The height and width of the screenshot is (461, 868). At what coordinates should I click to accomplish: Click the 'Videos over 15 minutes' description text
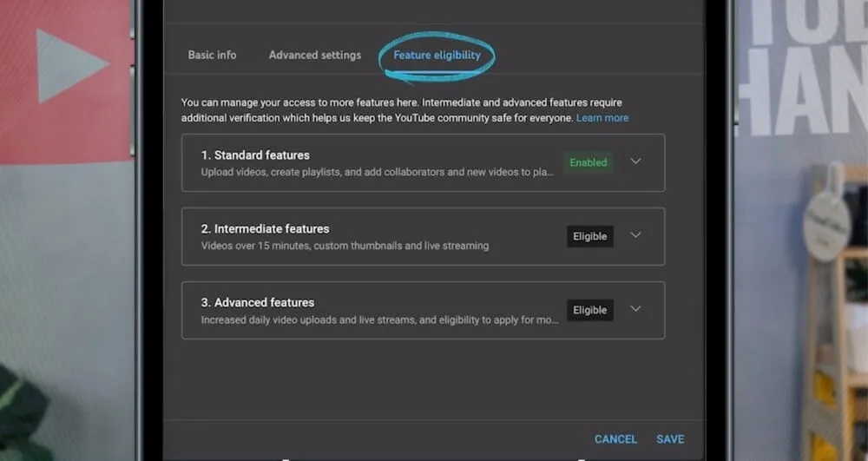[345, 246]
